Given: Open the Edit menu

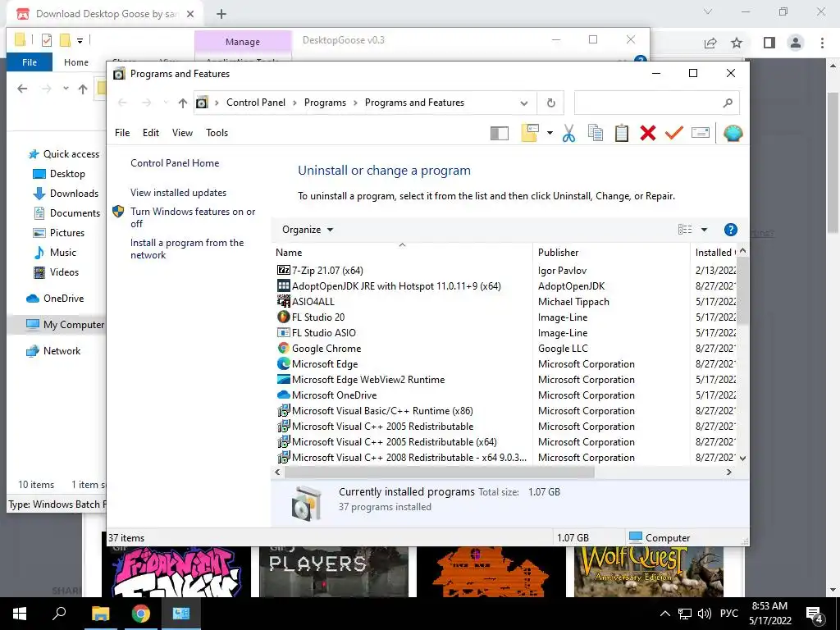Looking at the screenshot, I should pos(151,133).
